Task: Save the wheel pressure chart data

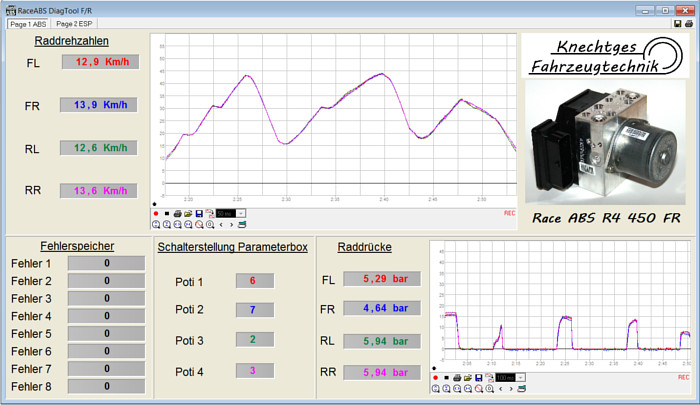Action: pos(479,378)
